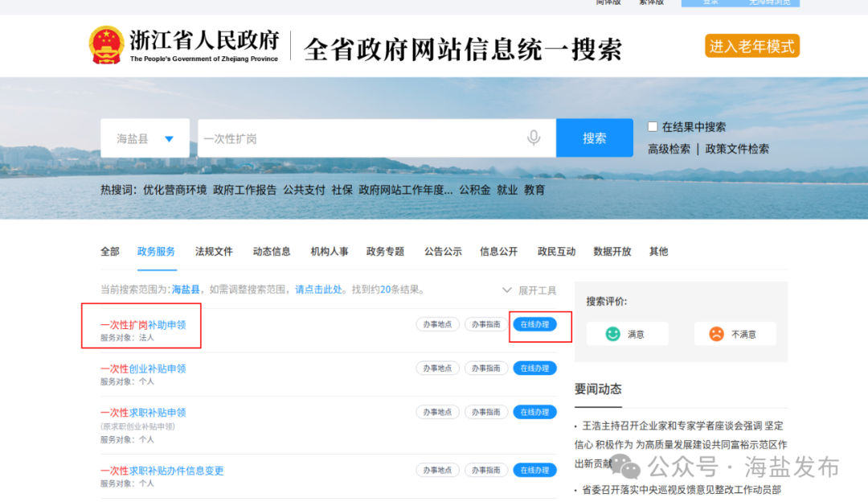
Task: Enter 进入老年模式 senior mode
Action: (x=752, y=47)
